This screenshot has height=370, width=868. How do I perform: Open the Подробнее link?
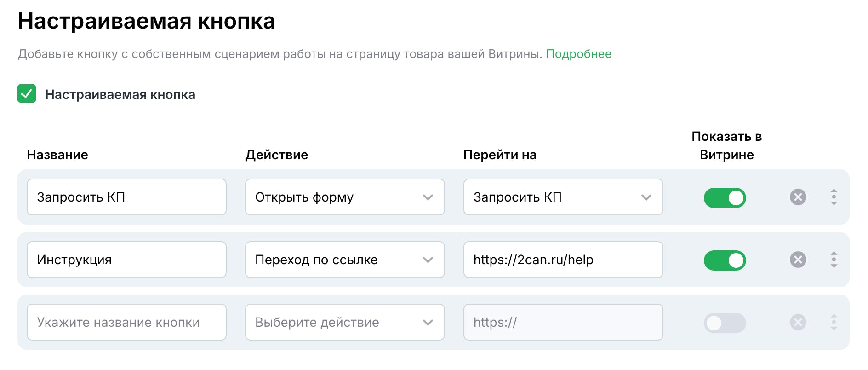pyautogui.click(x=578, y=54)
